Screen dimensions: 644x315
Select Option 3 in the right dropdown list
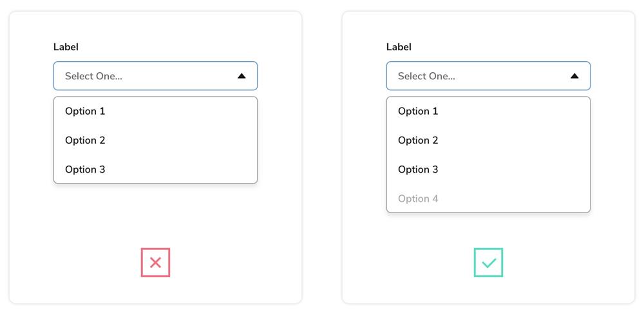[x=418, y=169]
